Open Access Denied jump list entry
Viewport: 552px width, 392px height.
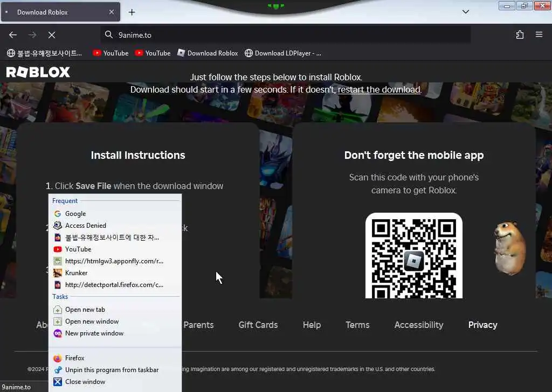point(115,226)
